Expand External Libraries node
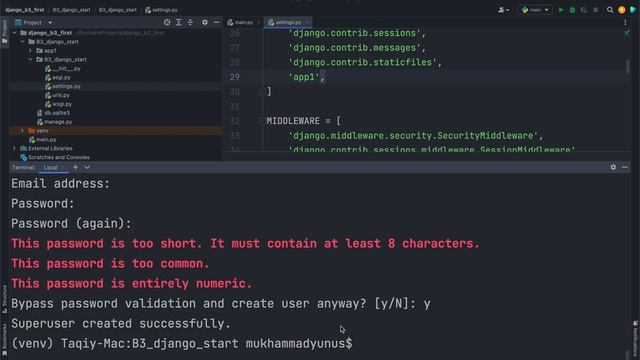Viewport: 640px width, 360px height. click(x=14, y=149)
